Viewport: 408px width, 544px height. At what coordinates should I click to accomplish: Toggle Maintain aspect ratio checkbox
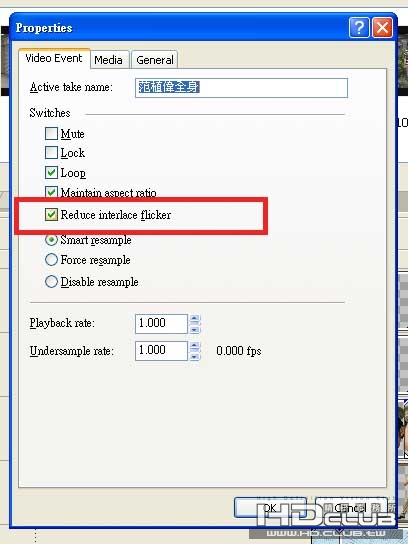point(51,192)
